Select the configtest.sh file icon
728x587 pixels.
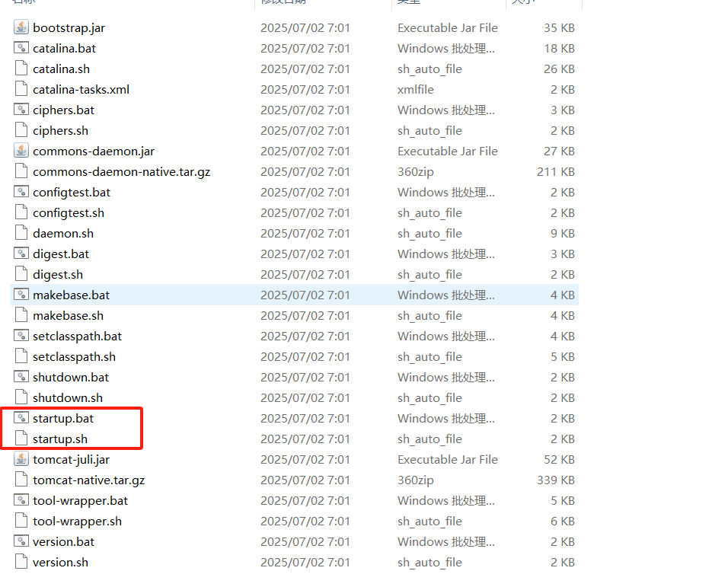[x=21, y=212]
